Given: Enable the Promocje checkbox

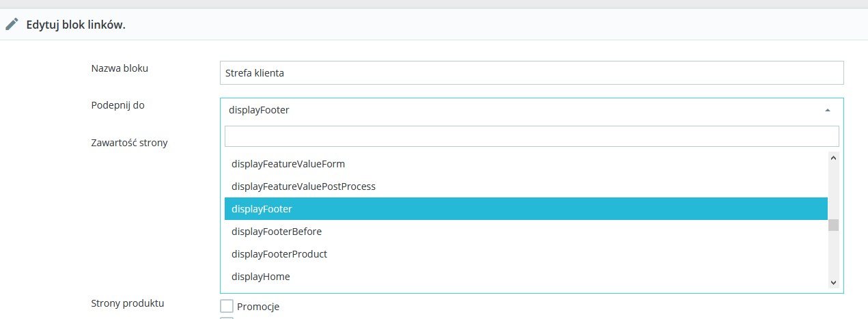Looking at the screenshot, I should (227, 307).
